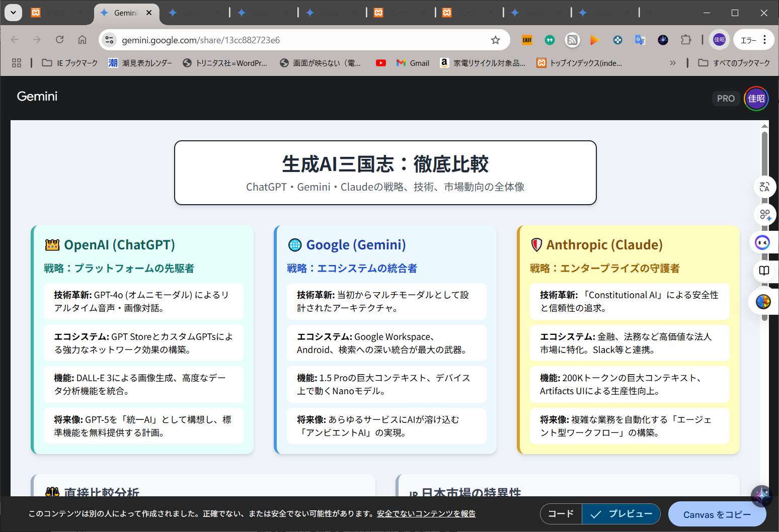Bookmark this page with the star icon
This screenshot has height=532, width=779.
pyautogui.click(x=496, y=40)
